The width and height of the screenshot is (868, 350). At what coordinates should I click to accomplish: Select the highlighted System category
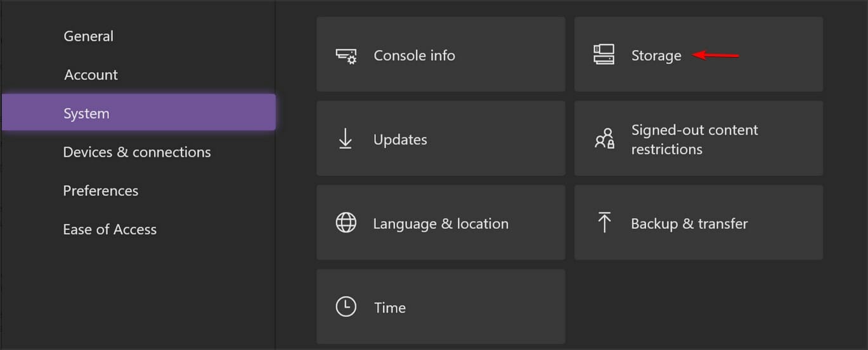139,113
